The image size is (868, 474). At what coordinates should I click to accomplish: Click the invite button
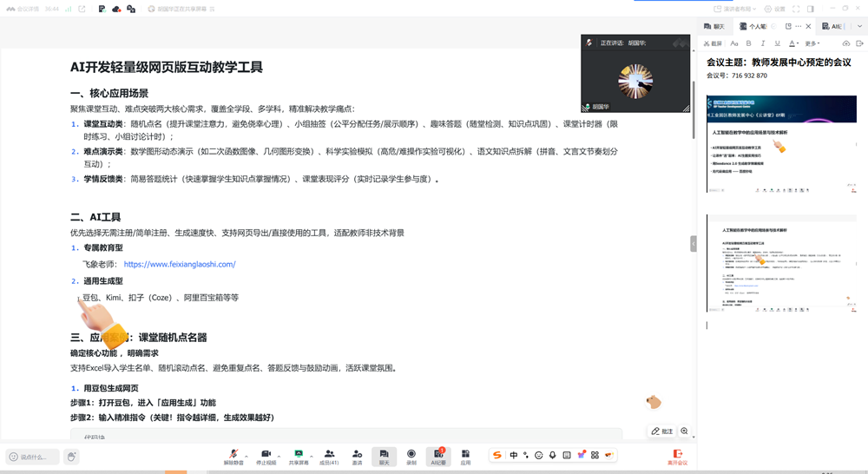[x=357, y=457]
